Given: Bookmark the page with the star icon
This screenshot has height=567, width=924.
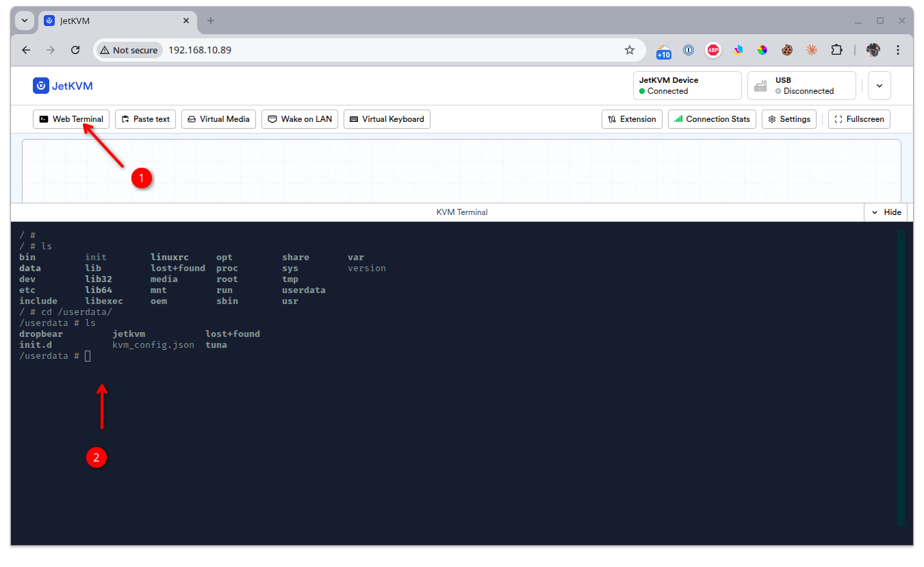Looking at the screenshot, I should click(x=630, y=49).
